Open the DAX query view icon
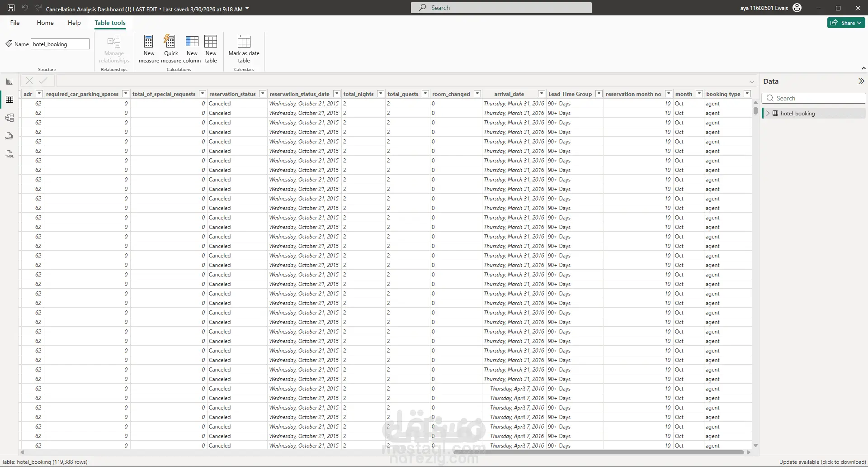Screen dimensions: 868x467 tap(9, 136)
